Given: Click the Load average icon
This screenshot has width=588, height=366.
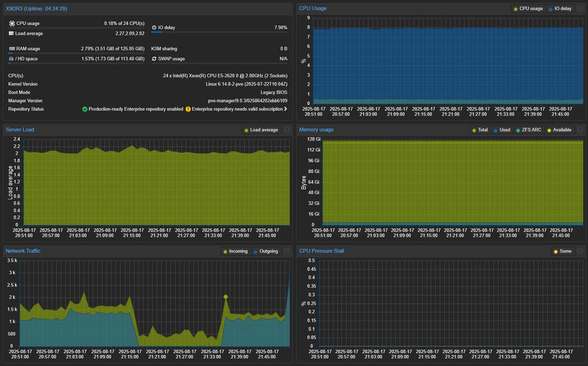Looking at the screenshot, I should click(12, 33).
